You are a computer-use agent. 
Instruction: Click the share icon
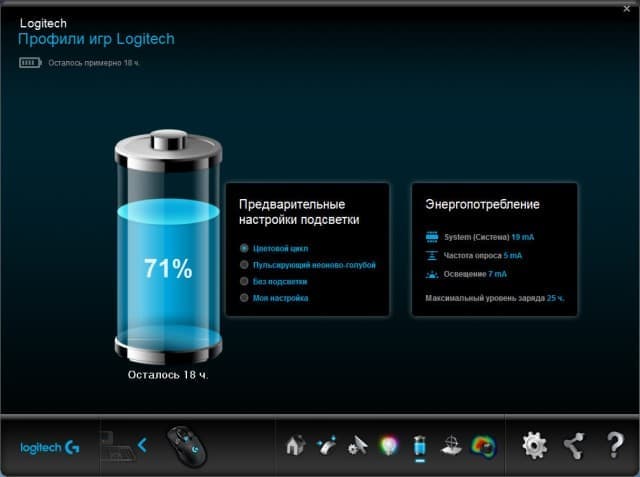coord(574,445)
